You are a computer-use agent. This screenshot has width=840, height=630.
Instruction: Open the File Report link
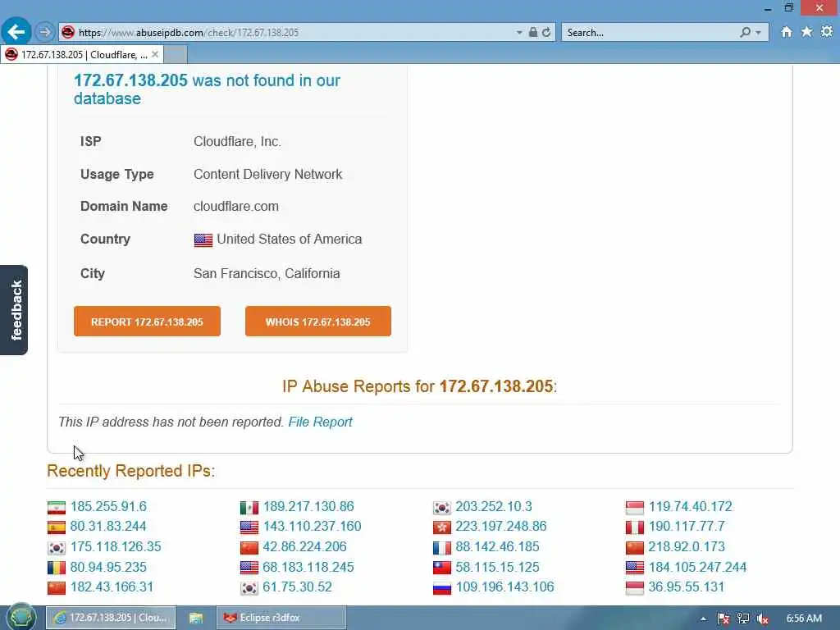coord(321,422)
